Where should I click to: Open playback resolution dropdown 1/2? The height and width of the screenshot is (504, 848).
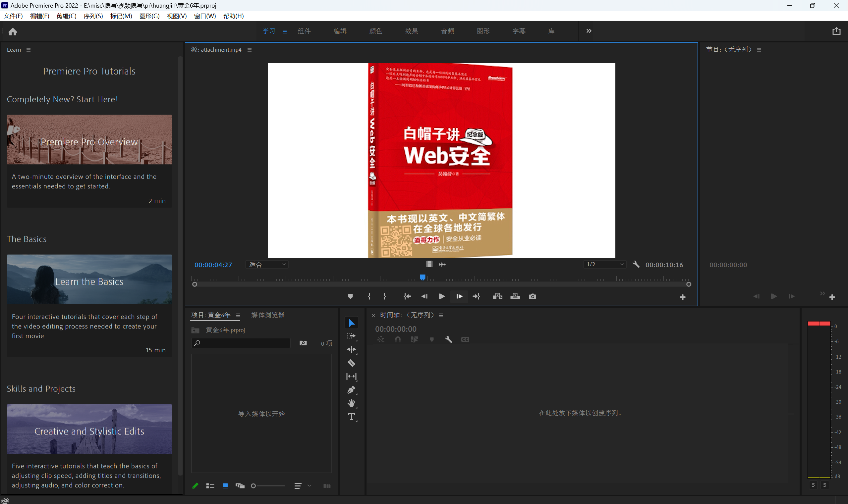pyautogui.click(x=605, y=264)
